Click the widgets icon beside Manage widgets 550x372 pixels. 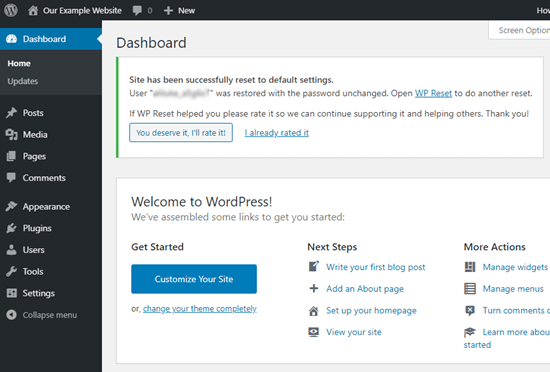pos(470,267)
